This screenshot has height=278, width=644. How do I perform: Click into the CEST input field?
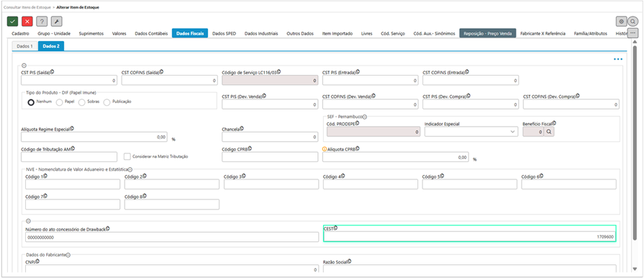[470, 237]
